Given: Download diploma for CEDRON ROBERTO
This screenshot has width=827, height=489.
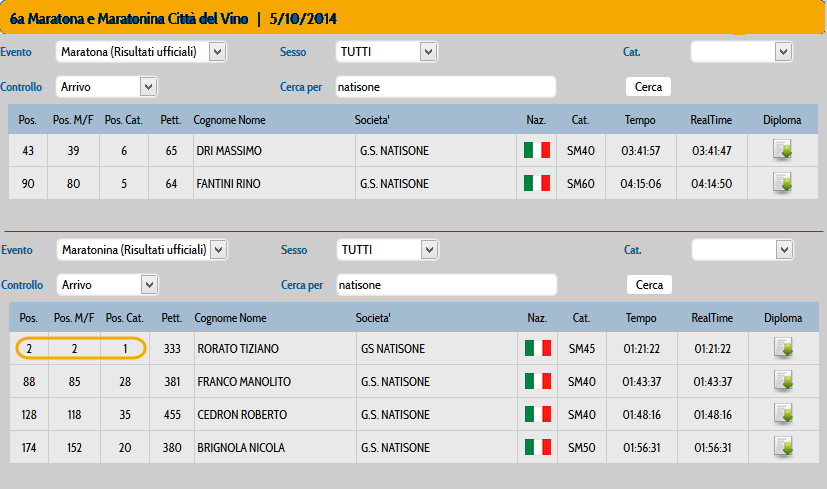Looking at the screenshot, I should point(783,414).
